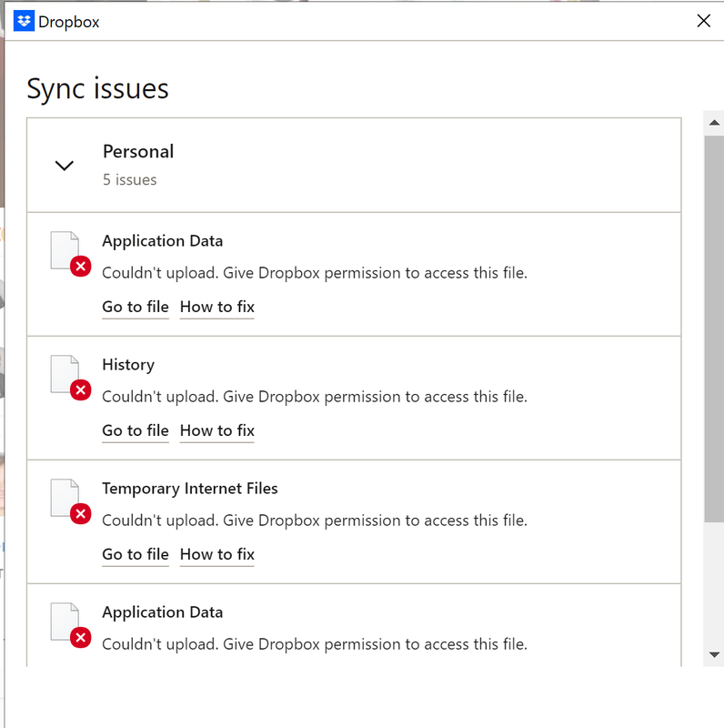This screenshot has width=724, height=728.
Task: Collapse the Personal section chevron
Action: point(64,166)
